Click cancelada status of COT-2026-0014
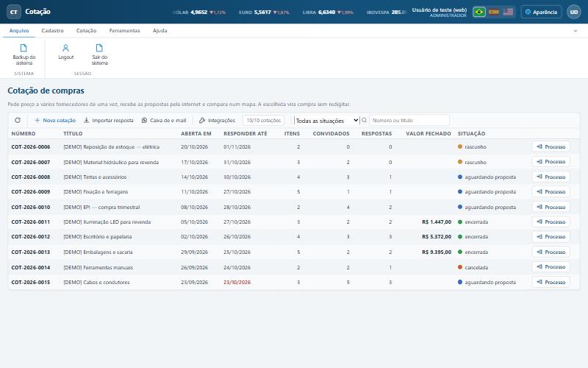Screen dimensions: 588x368 473,267
